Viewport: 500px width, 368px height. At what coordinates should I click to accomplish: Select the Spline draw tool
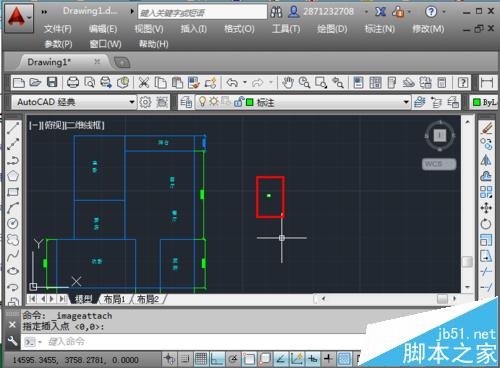(x=13, y=255)
